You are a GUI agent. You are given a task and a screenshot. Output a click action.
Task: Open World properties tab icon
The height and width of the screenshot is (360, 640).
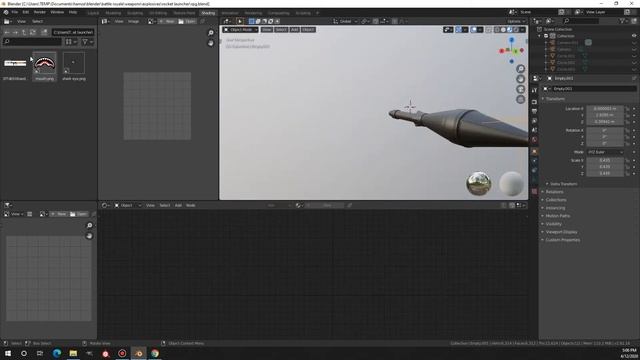(x=534, y=140)
